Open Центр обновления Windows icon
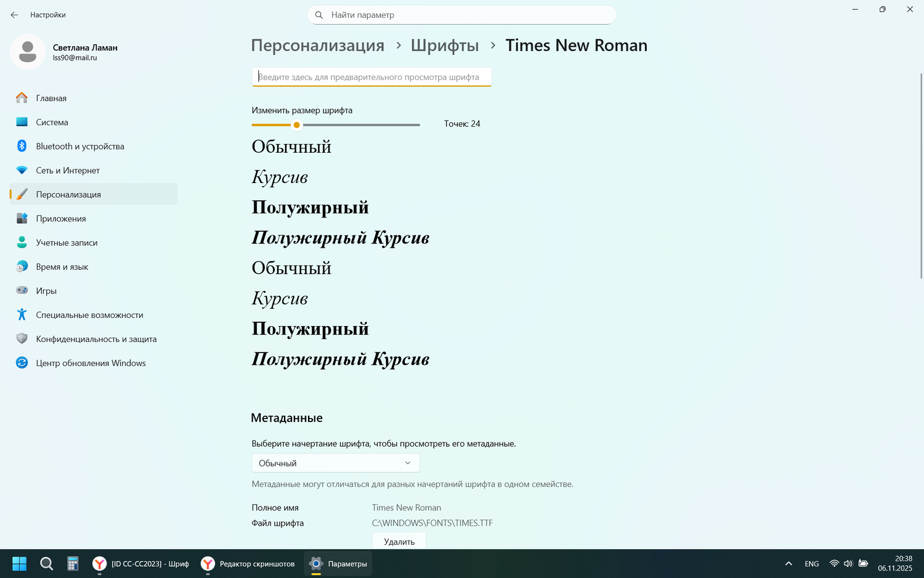 22,363
